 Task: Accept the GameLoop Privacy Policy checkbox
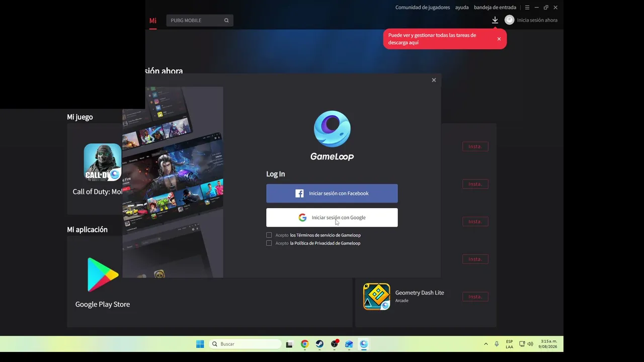269,243
